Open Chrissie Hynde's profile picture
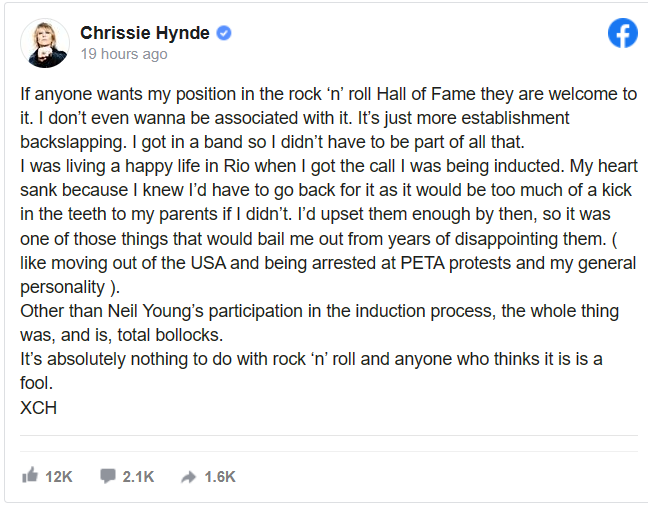 point(45,43)
